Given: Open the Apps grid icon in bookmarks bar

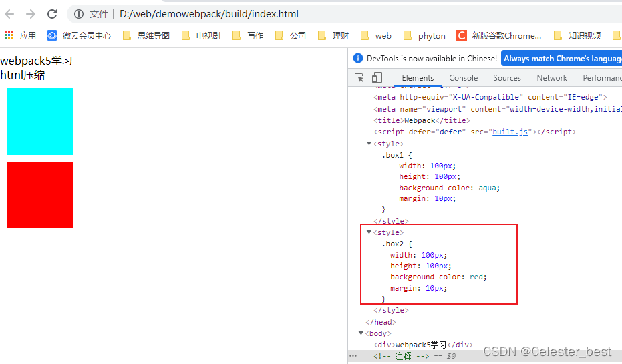Looking at the screenshot, I should tap(9, 35).
